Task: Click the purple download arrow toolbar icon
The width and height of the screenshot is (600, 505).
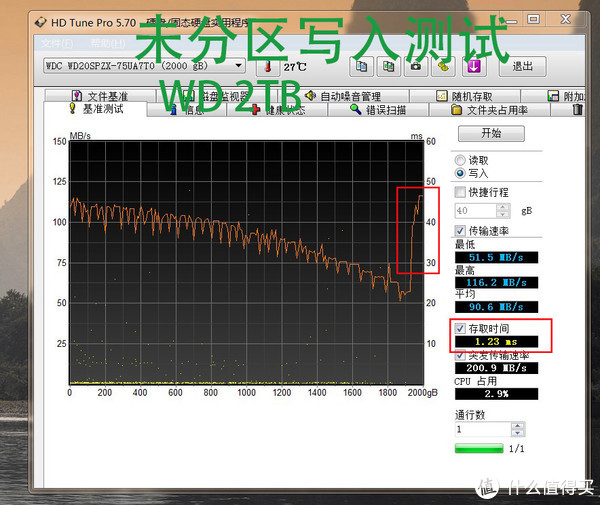Action: (x=474, y=67)
